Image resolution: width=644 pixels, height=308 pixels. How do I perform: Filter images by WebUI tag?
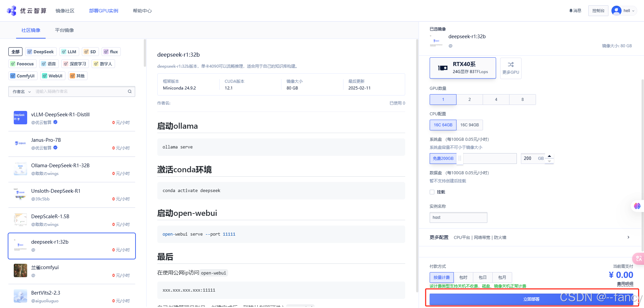[53, 76]
